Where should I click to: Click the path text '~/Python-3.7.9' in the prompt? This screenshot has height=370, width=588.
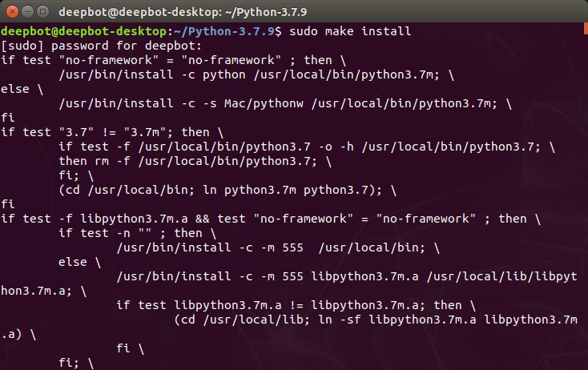coord(224,31)
